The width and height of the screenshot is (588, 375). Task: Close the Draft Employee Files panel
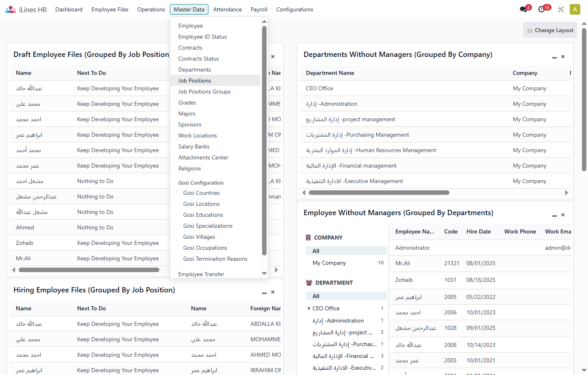click(273, 57)
